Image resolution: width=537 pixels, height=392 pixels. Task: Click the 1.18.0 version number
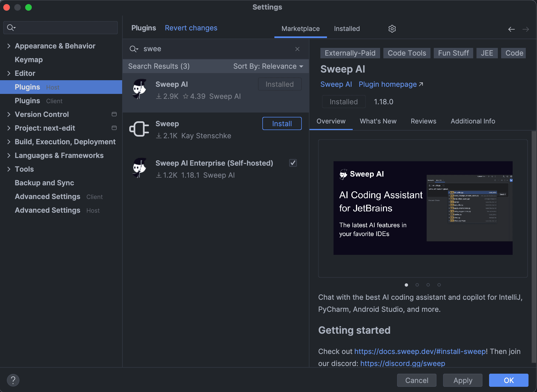[383, 102]
